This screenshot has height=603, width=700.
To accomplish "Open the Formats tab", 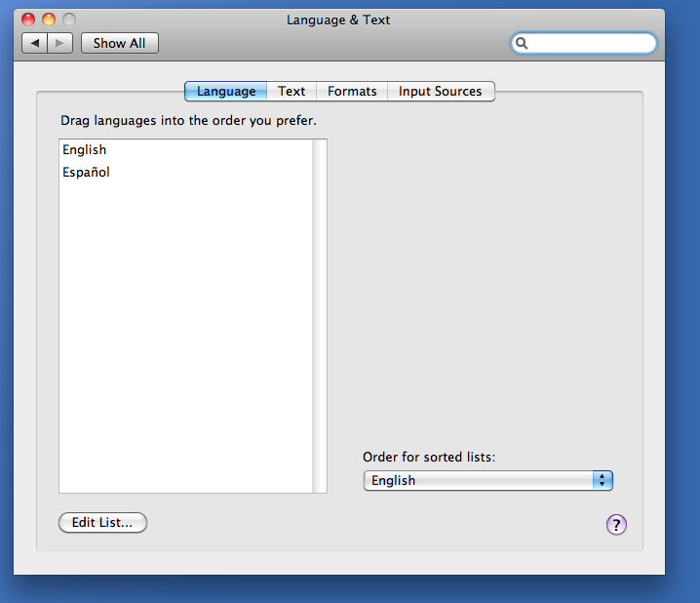I will pos(352,91).
